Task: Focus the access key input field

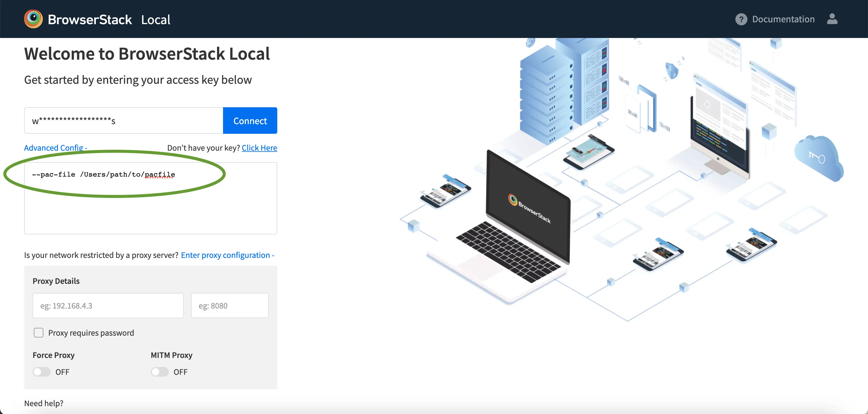Action: (x=124, y=121)
